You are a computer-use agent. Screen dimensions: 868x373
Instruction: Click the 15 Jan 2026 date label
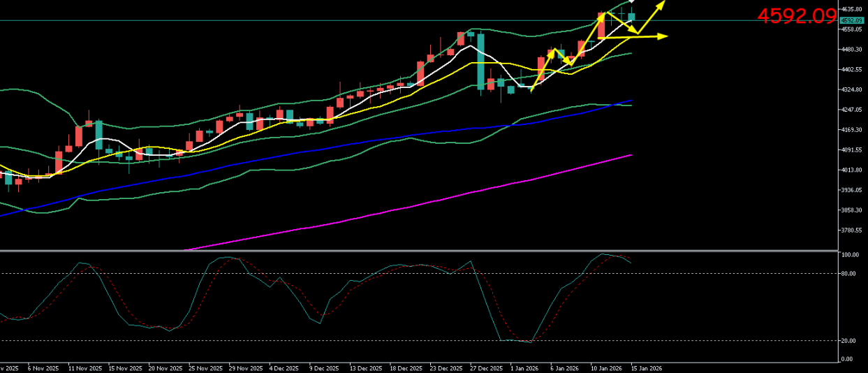point(646,367)
